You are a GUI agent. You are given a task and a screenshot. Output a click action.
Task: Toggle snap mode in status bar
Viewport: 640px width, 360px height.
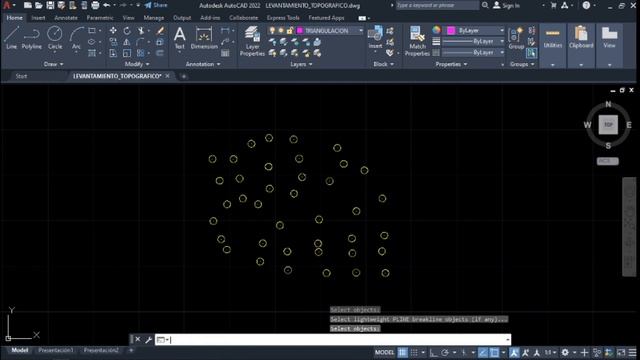tap(414, 352)
